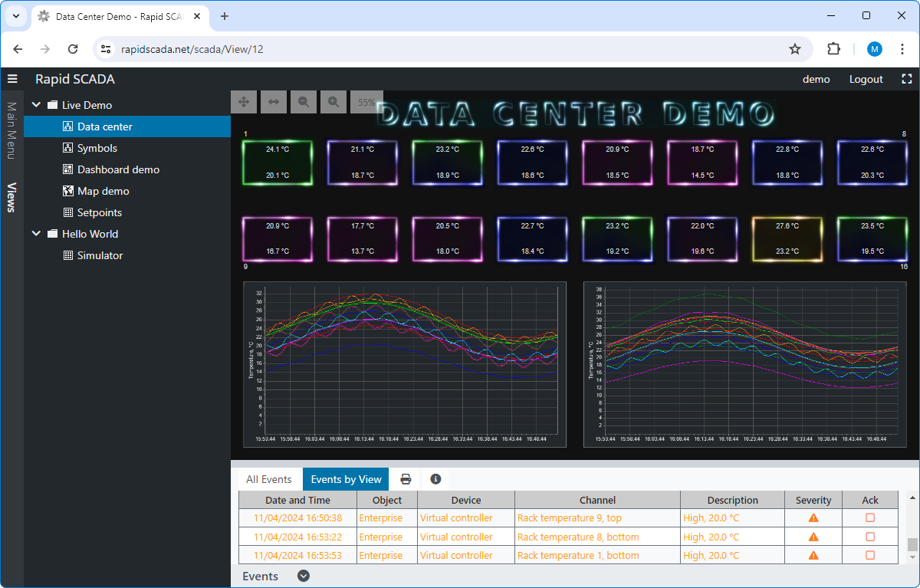This screenshot has width=920, height=588.
Task: Open tab search dropdown arrow
Action: click(x=15, y=16)
